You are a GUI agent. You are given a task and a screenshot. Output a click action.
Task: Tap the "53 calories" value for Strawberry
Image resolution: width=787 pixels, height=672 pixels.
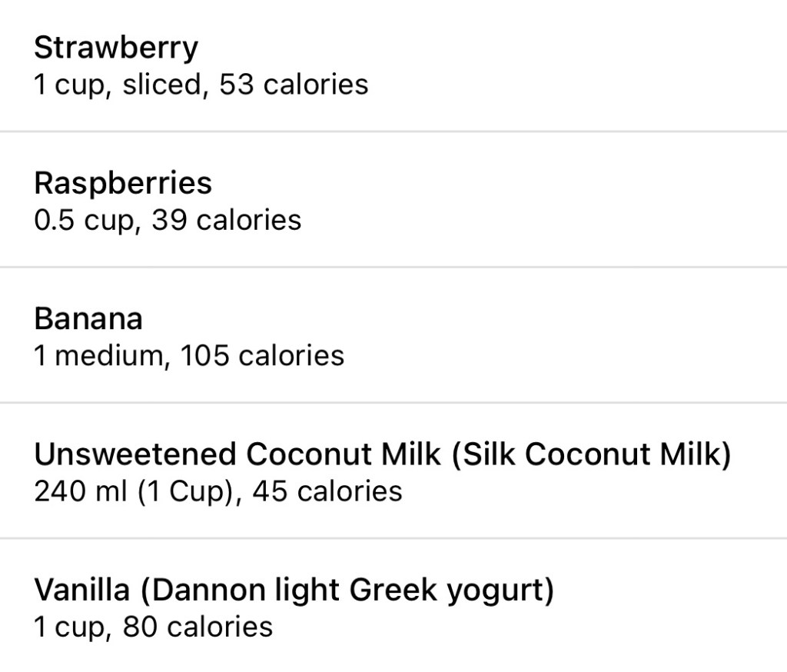(294, 85)
